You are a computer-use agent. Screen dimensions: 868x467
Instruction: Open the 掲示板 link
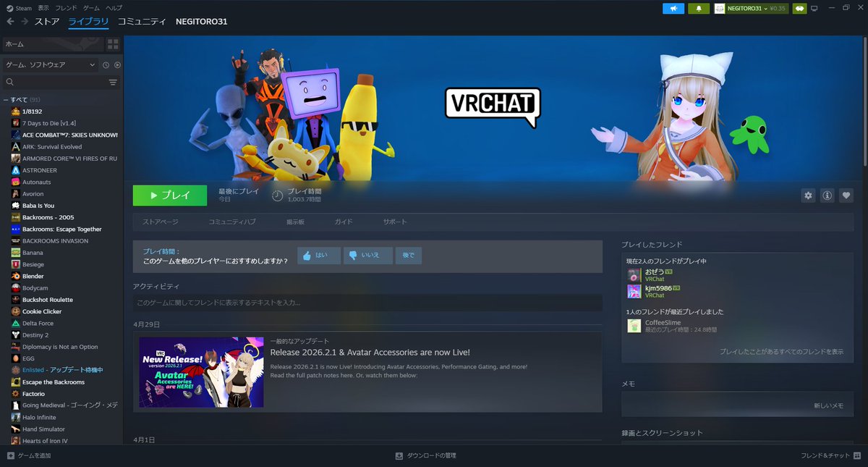click(x=295, y=222)
